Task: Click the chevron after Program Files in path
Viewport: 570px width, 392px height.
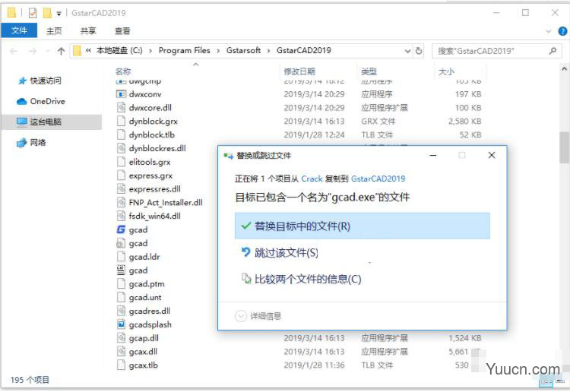Action: tap(218, 51)
